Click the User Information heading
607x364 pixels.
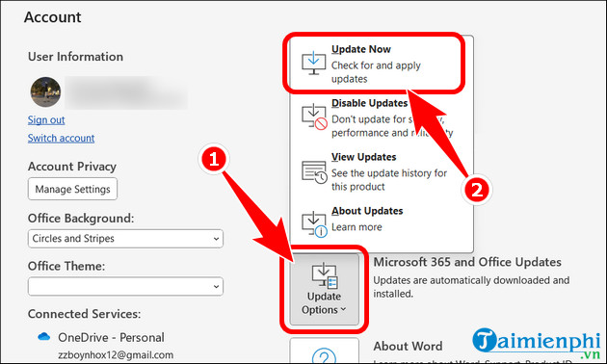click(x=75, y=57)
